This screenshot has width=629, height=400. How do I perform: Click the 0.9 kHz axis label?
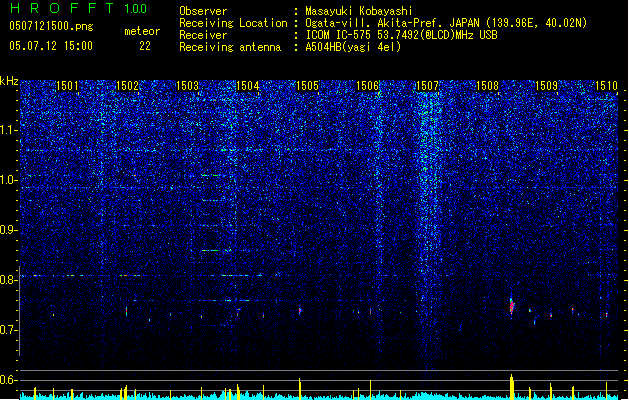point(9,230)
